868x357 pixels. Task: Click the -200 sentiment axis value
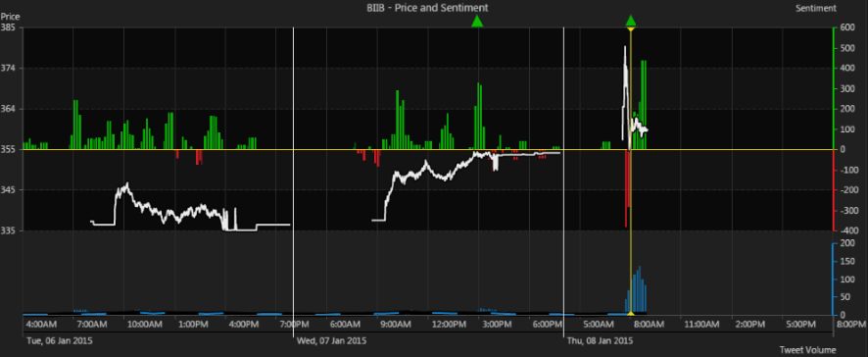pyautogui.click(x=848, y=190)
